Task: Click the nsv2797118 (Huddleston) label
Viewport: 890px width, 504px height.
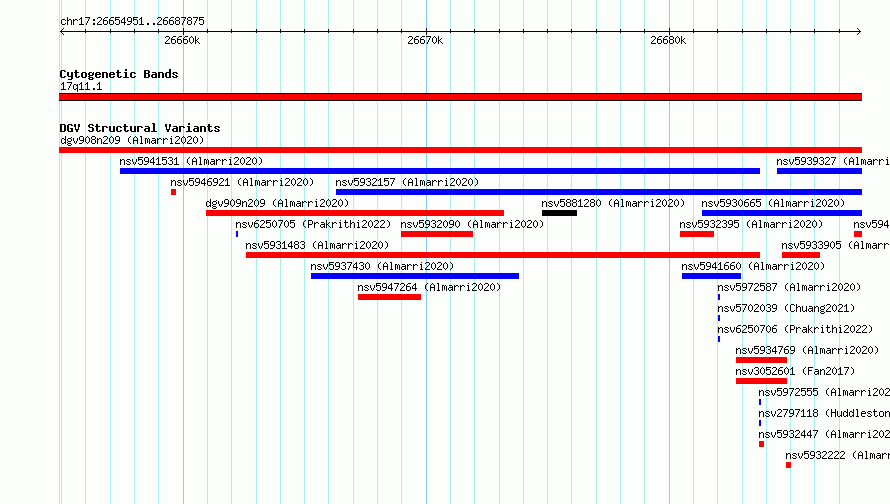Action: pos(824,413)
